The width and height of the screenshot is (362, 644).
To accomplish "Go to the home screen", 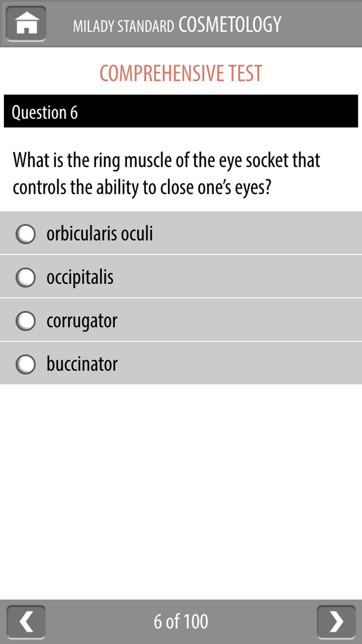I will [26, 24].
